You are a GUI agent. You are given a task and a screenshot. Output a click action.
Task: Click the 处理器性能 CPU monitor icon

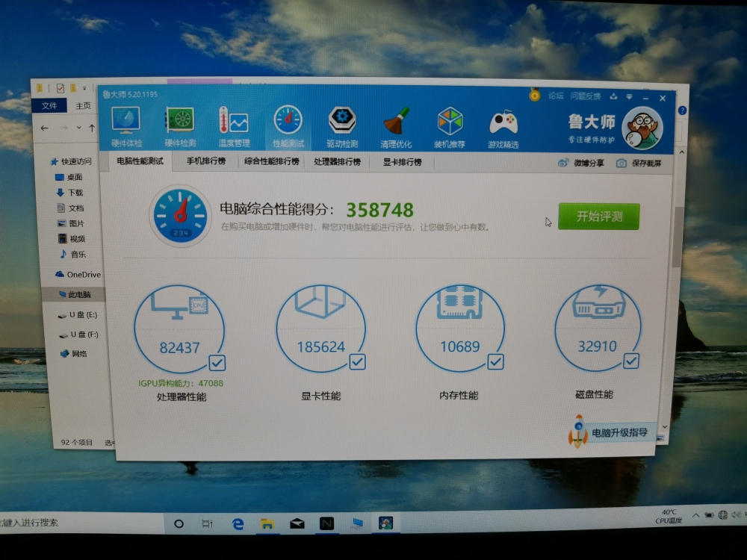179,305
